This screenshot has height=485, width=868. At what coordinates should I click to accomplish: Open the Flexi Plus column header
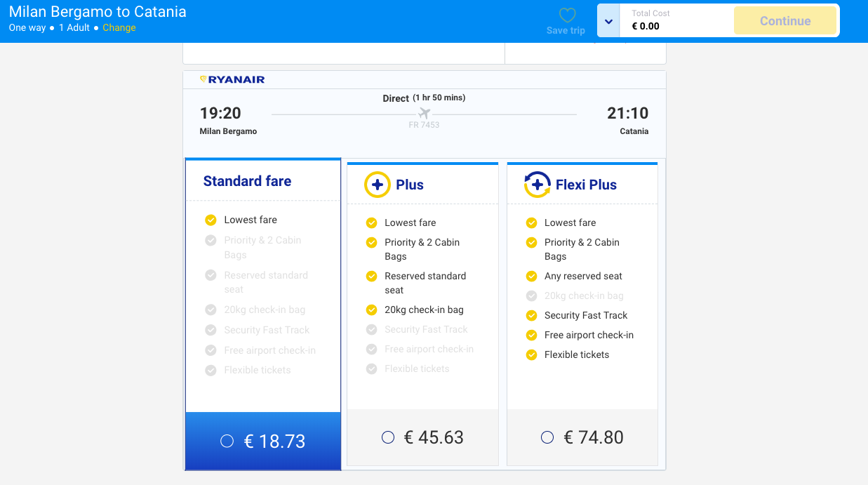click(586, 185)
